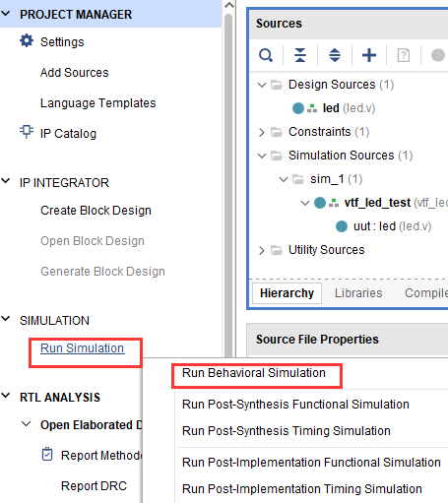Collapse the vtf_led_test hierarchy node
Viewport: 448px width, 503px height.
pos(305,203)
